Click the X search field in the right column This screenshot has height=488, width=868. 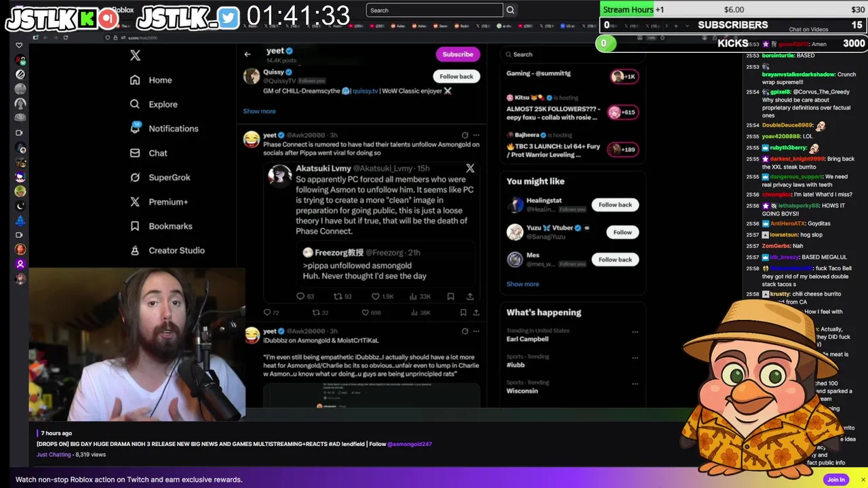(x=572, y=54)
